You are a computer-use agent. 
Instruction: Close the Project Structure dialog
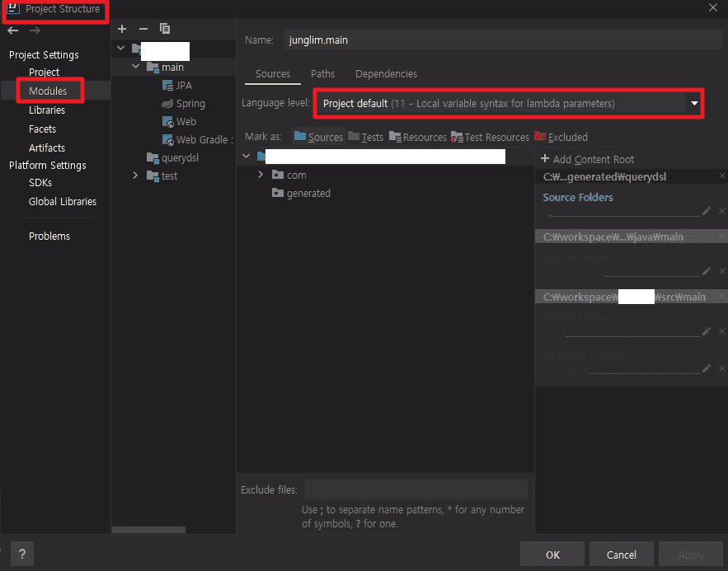click(x=713, y=8)
